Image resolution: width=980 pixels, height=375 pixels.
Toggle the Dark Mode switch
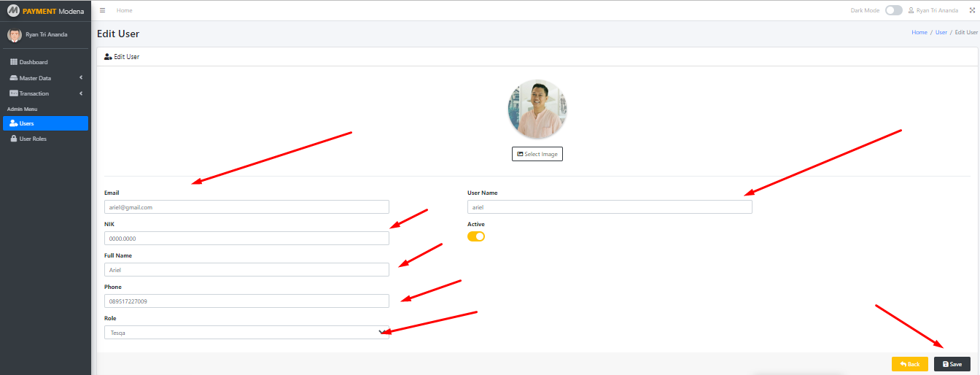(893, 10)
